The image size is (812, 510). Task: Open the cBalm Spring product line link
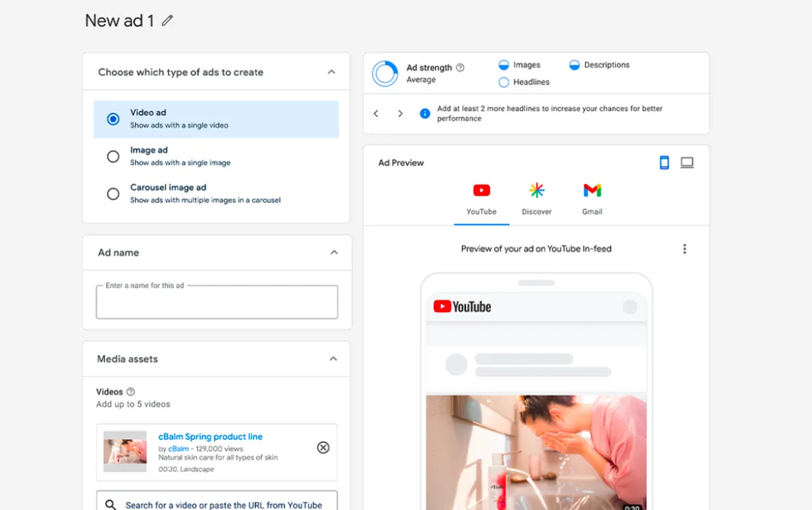pyautogui.click(x=210, y=436)
